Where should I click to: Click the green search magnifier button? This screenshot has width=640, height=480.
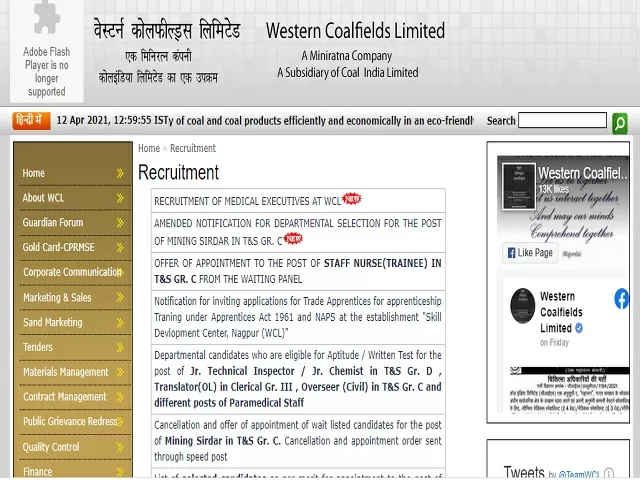click(x=620, y=123)
